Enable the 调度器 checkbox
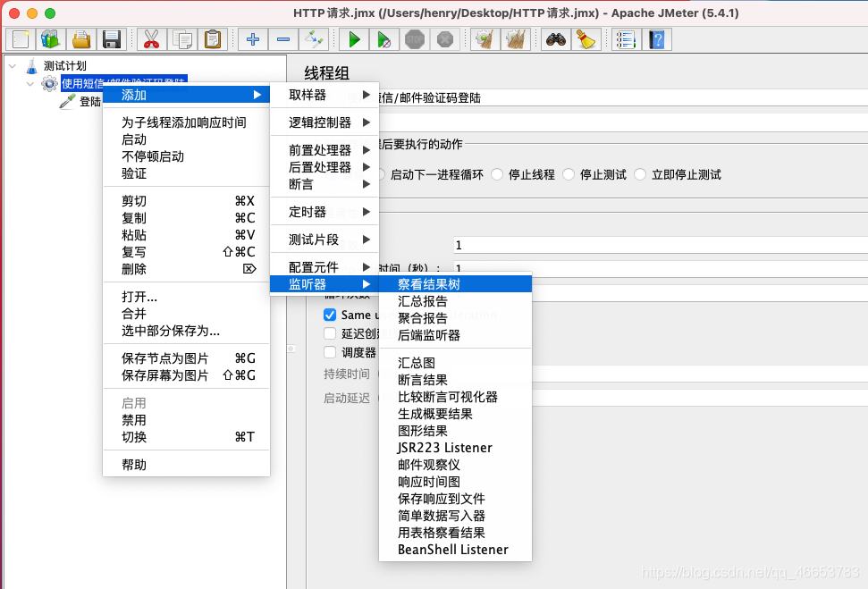Image resolution: width=868 pixels, height=589 pixels. [x=330, y=352]
